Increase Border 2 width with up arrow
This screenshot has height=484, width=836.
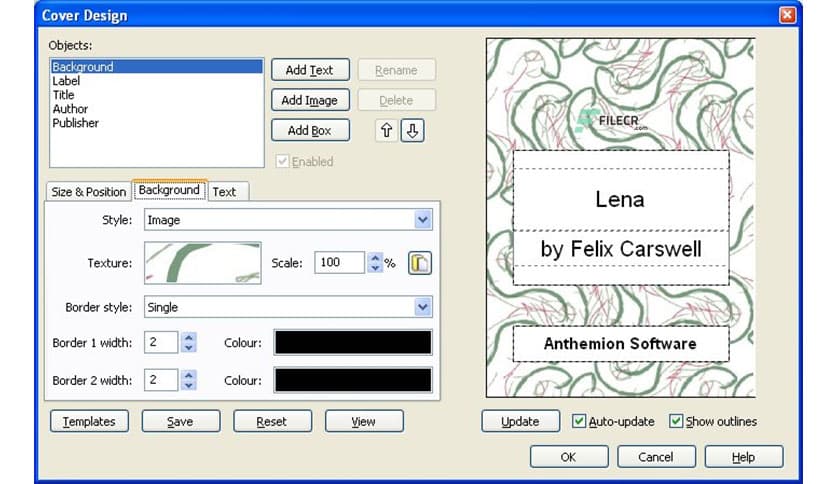(x=189, y=374)
